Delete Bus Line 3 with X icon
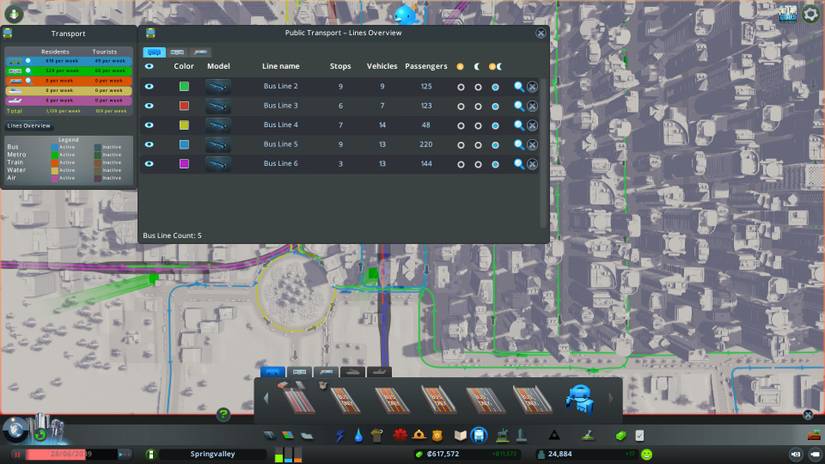Viewport: 825px width, 464px height. (x=532, y=106)
